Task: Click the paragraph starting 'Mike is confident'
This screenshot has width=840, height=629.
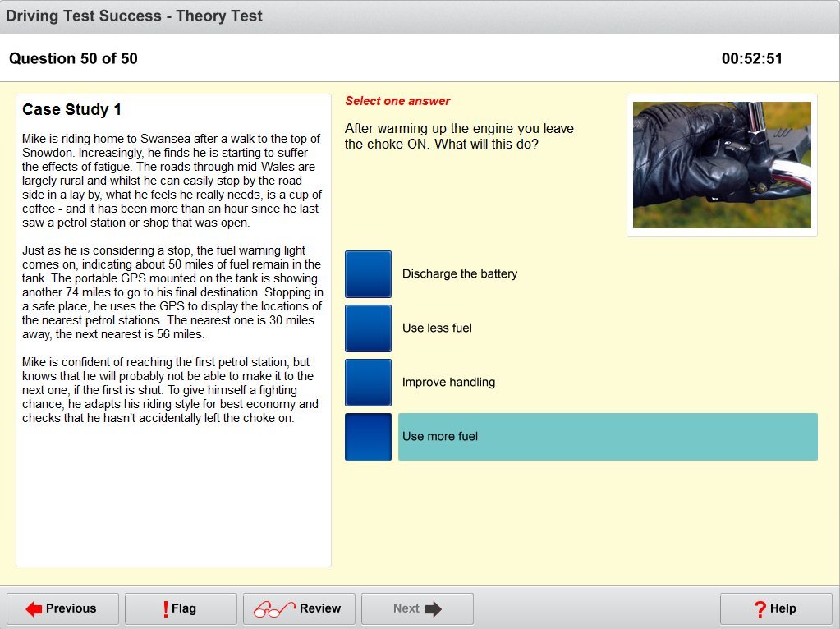Action: [170, 389]
